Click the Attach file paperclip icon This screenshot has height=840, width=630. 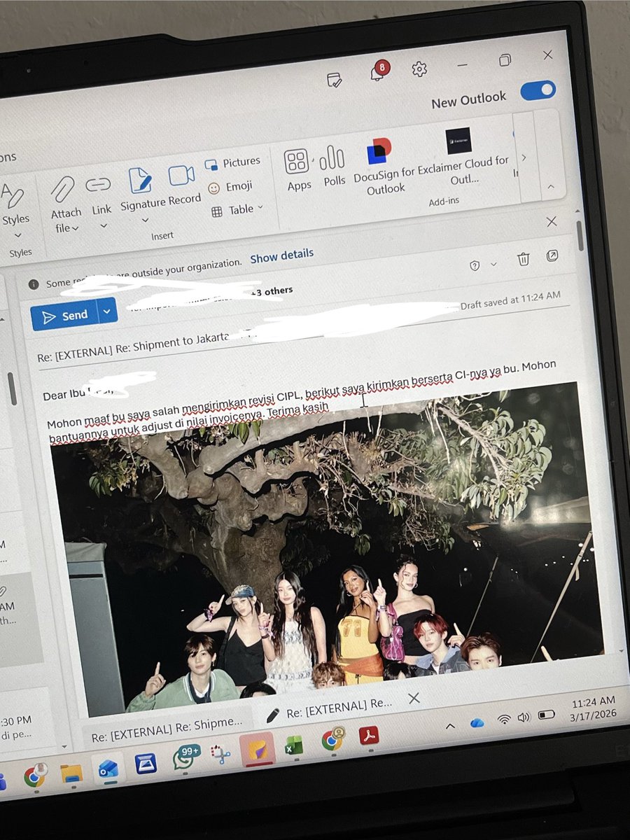62,189
